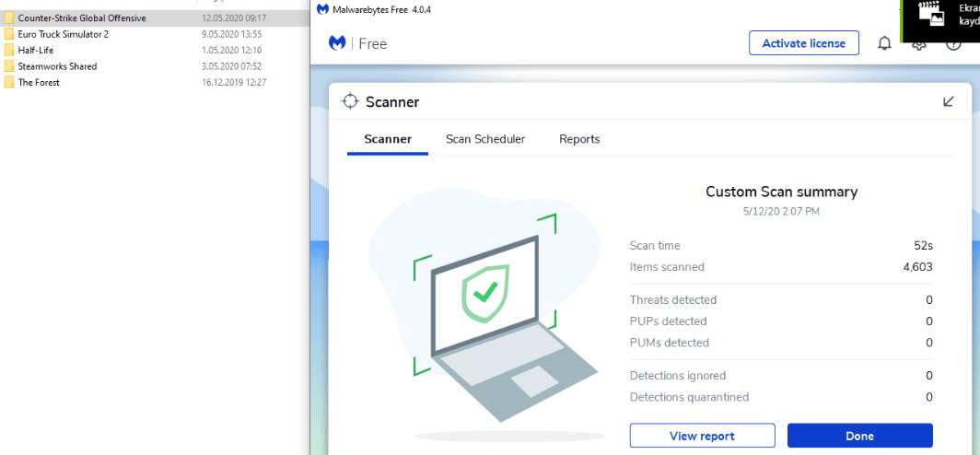The image size is (980, 455).
Task: Click Activate license button
Action: tap(804, 43)
